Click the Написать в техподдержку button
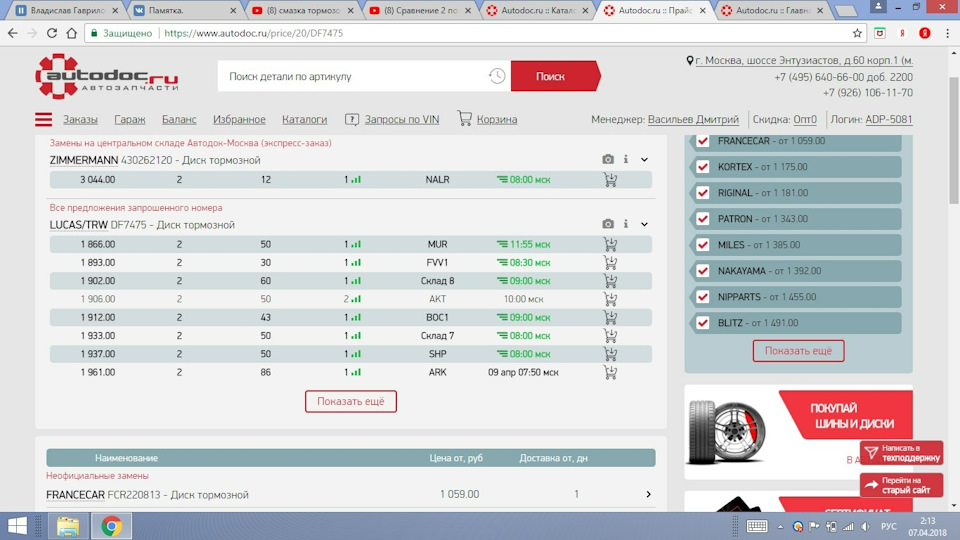The height and width of the screenshot is (540, 960). [x=901, y=453]
